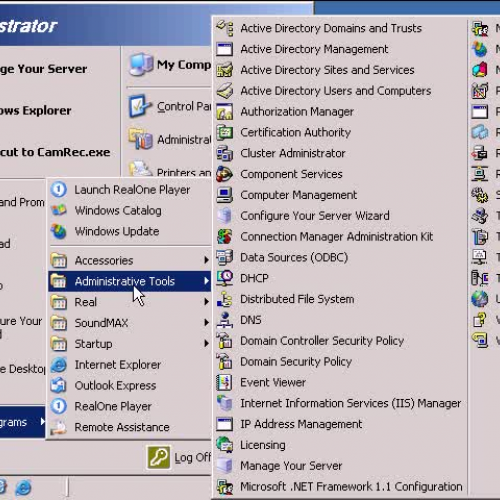Screen dimensions: 500x500
Task: Click the Distributed File System icon
Action: tap(225, 299)
